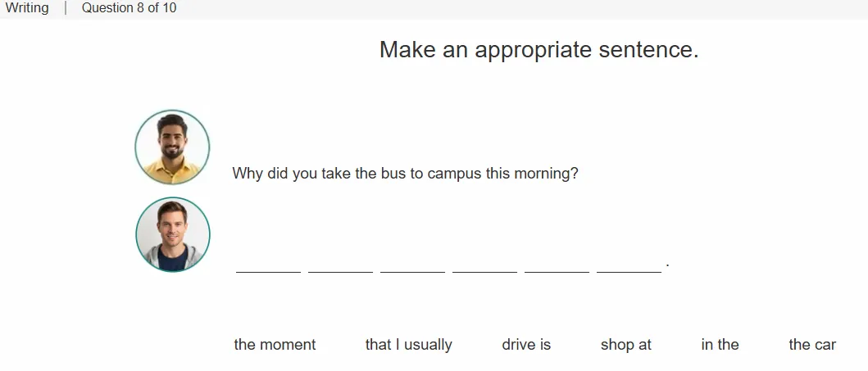
Task: Click the question about taking the bus
Action: [x=405, y=174]
